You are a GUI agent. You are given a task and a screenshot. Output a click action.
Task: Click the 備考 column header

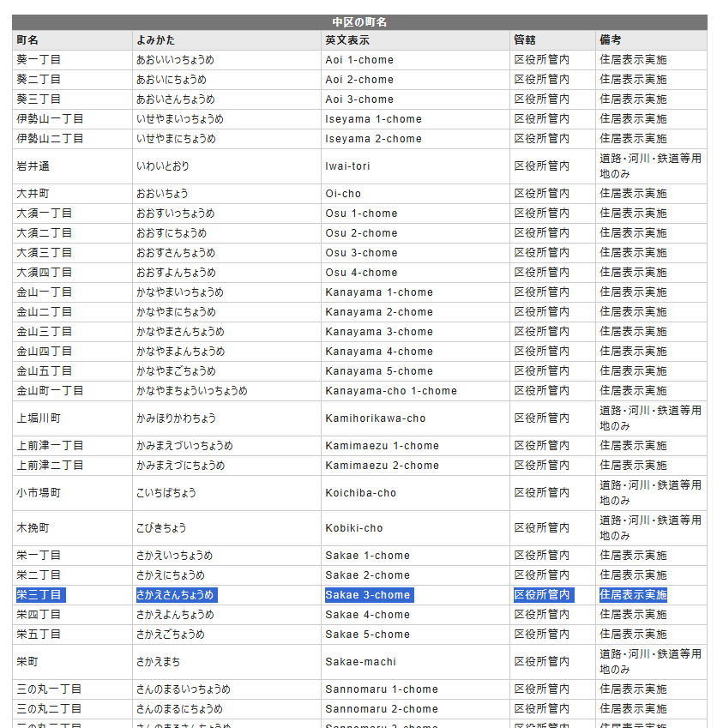click(611, 40)
